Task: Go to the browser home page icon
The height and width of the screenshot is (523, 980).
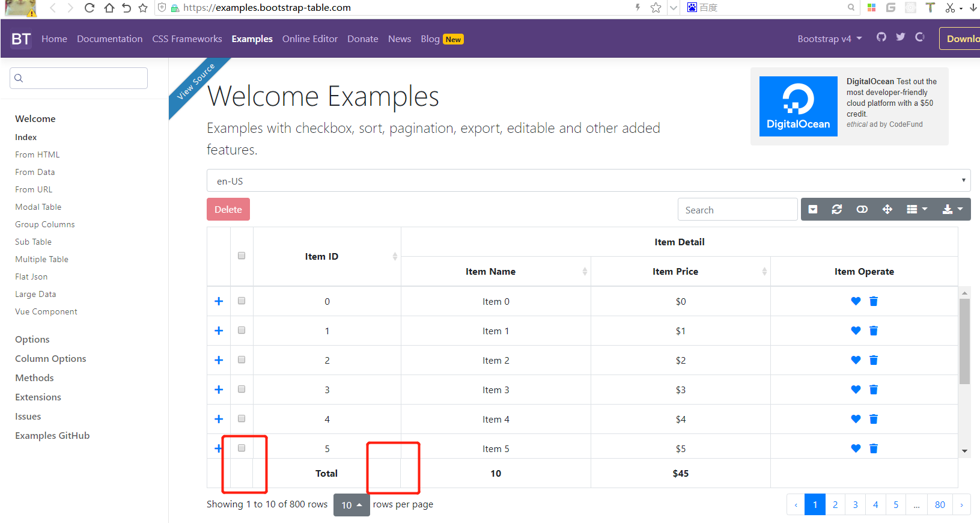Action: point(109,8)
